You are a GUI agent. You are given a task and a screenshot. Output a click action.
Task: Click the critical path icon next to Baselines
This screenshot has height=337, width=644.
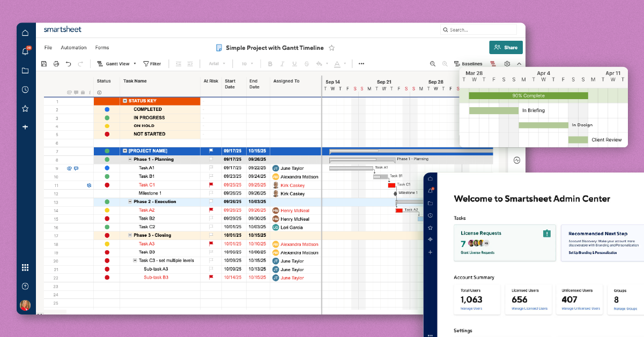pos(493,63)
